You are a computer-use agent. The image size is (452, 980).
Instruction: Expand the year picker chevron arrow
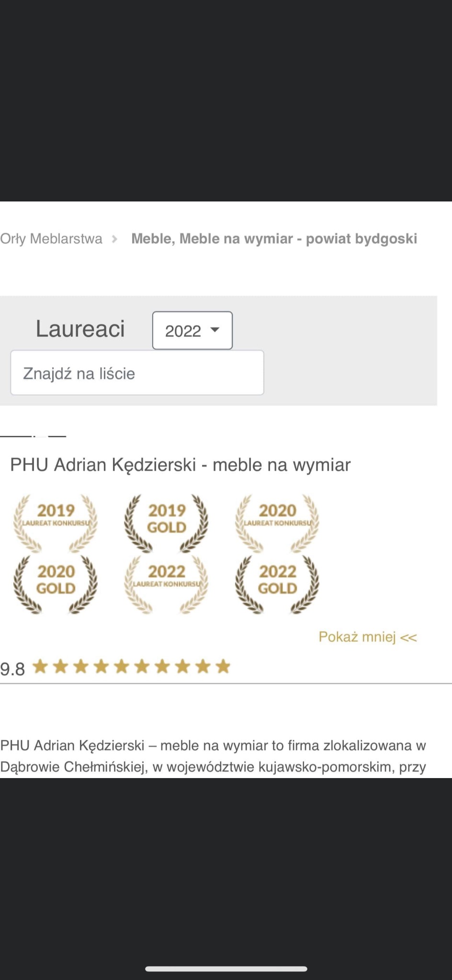[x=215, y=331]
